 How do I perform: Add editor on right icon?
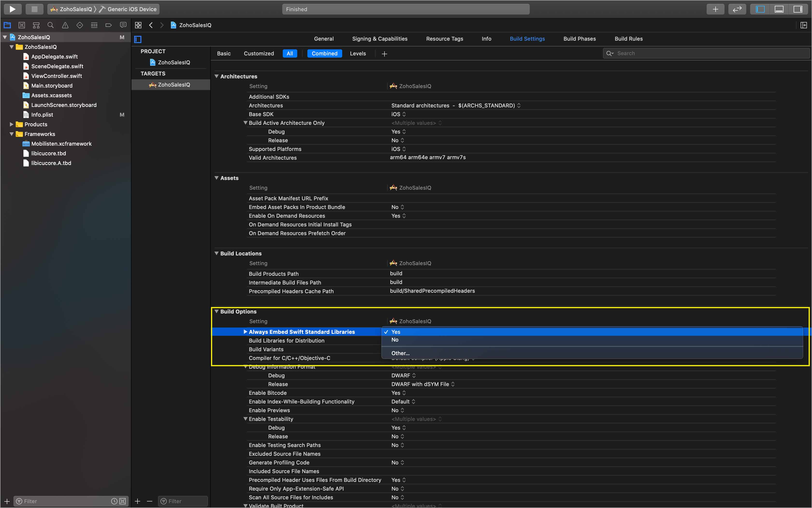[804, 25]
